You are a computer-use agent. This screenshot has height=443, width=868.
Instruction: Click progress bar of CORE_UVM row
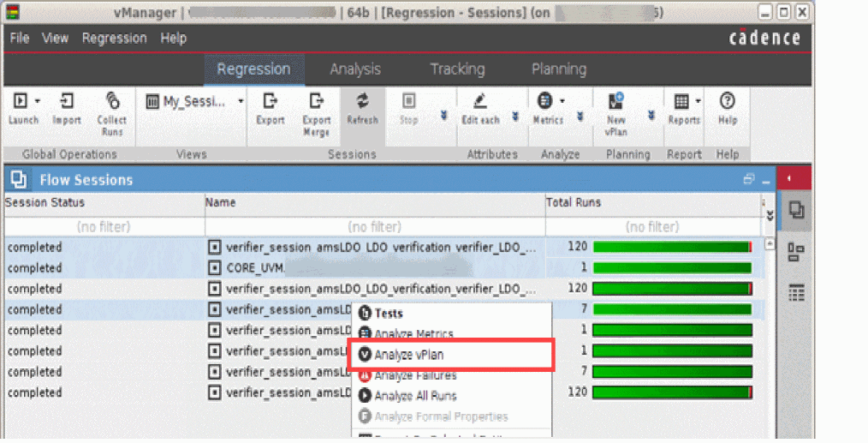(673, 268)
